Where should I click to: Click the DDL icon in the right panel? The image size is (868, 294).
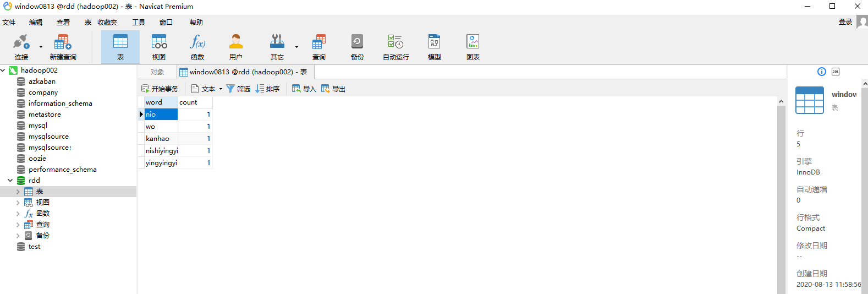click(x=836, y=72)
